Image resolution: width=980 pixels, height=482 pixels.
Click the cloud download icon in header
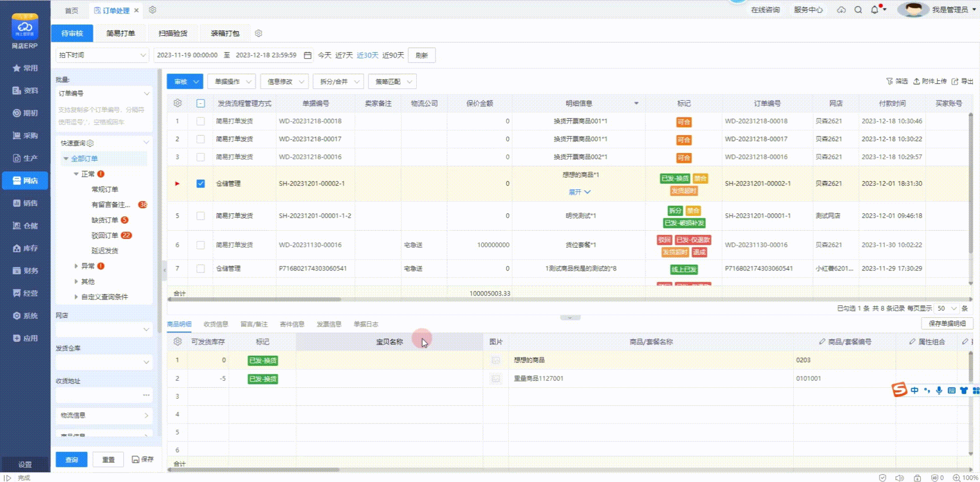coord(841,10)
